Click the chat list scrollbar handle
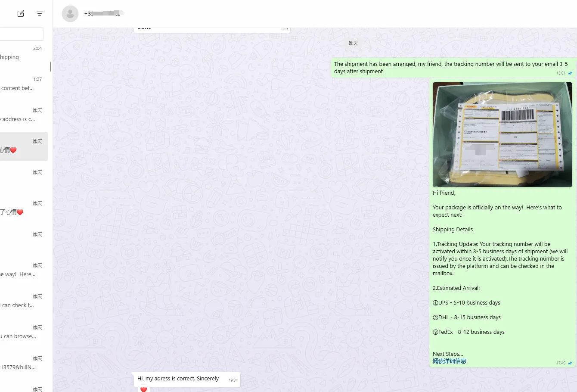Viewport: 577px width, 392px height. click(x=50, y=67)
